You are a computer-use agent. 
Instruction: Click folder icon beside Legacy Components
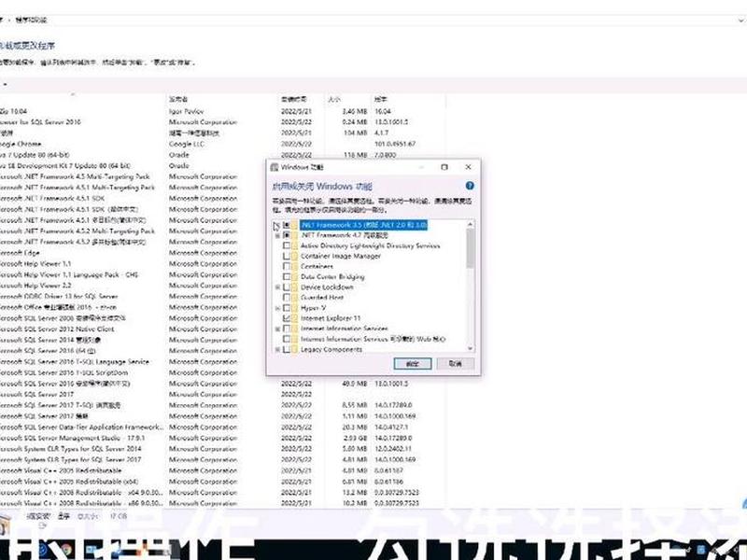click(295, 349)
